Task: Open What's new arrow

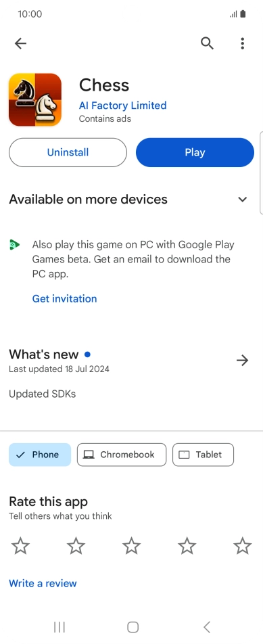Action: tap(243, 361)
